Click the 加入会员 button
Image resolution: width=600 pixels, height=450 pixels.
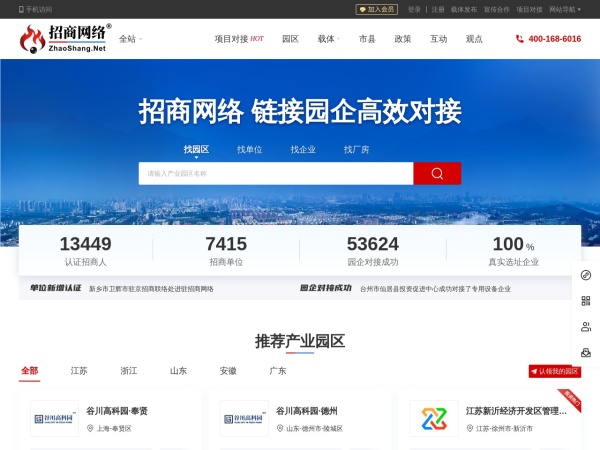(377, 9)
